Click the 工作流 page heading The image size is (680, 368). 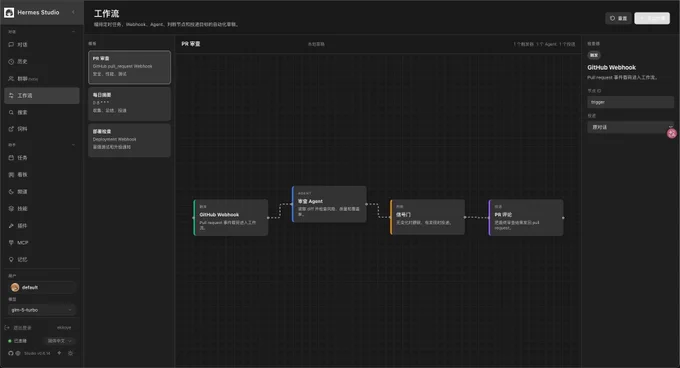pyautogui.click(x=106, y=13)
